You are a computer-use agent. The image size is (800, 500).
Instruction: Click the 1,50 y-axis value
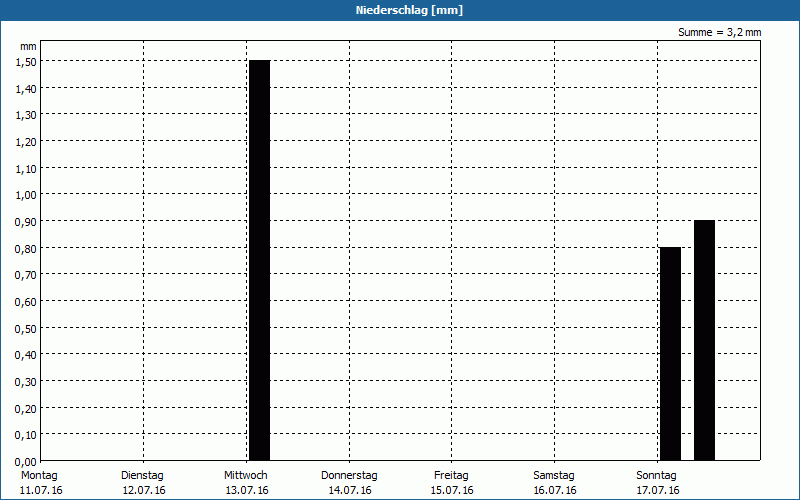coord(26,62)
